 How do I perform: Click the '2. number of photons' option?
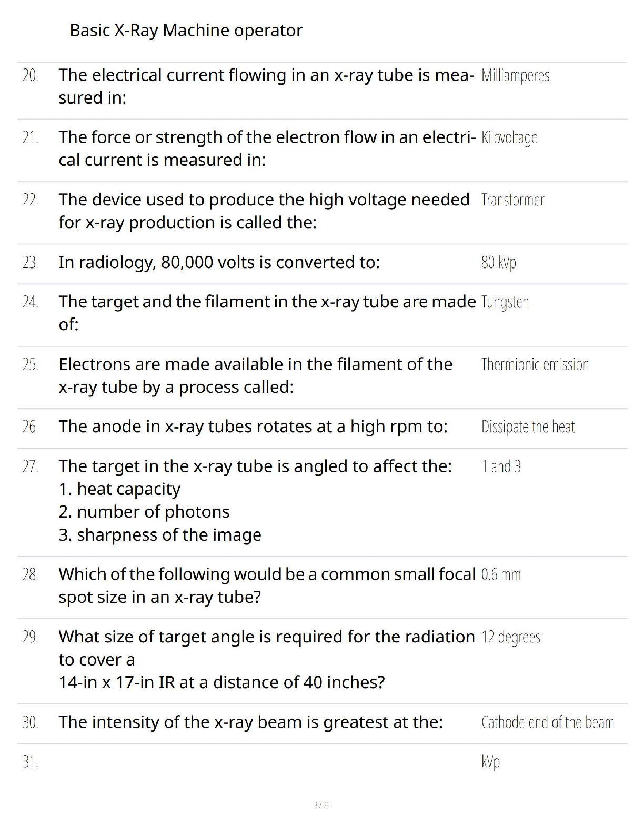pos(144,512)
